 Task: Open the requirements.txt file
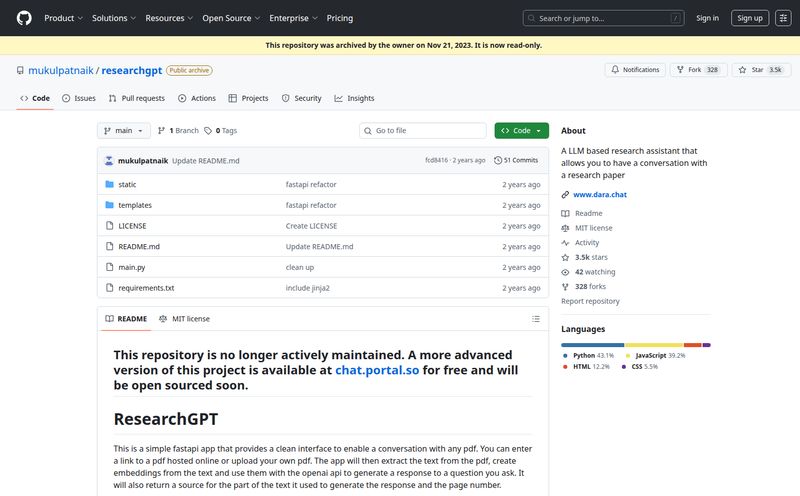click(x=146, y=288)
